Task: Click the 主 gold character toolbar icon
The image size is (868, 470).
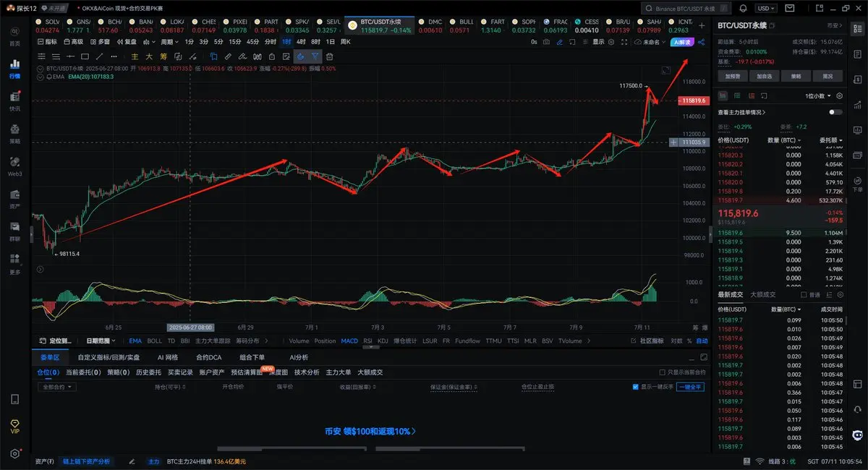Action: pos(135,56)
